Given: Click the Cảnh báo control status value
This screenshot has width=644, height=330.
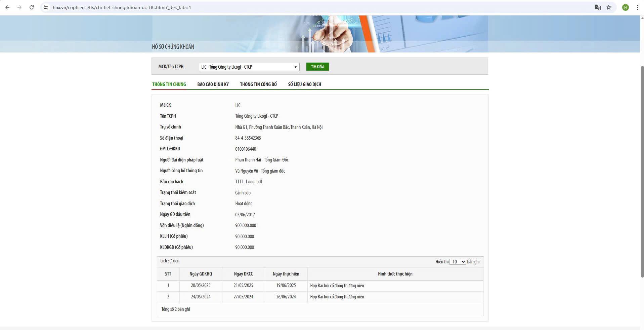Looking at the screenshot, I should click(x=243, y=193).
